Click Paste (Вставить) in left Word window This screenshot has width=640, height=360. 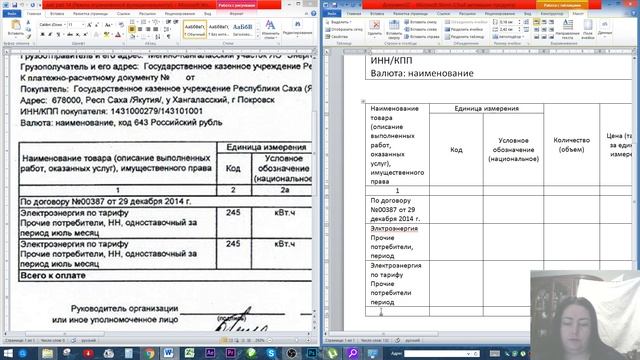[16, 28]
